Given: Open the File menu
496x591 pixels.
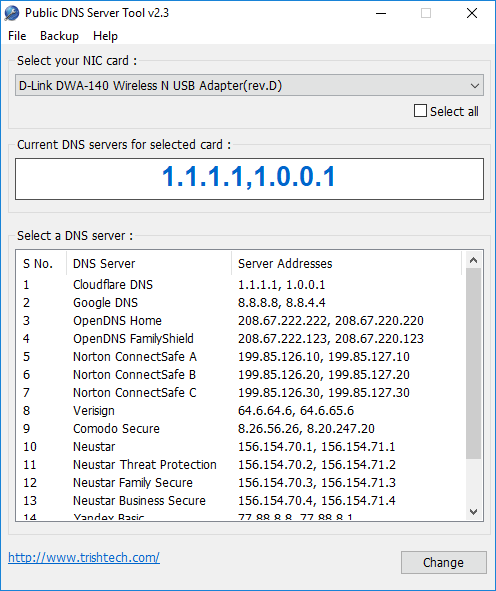Looking at the screenshot, I should [17, 36].
